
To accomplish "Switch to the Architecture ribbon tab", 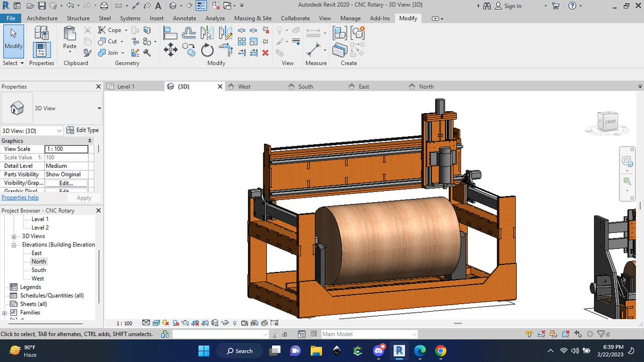I will [42, 18].
